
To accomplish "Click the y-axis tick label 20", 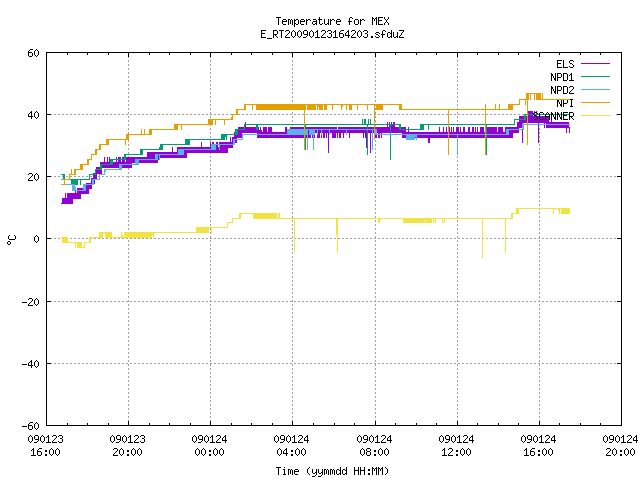I will [x=33, y=177].
